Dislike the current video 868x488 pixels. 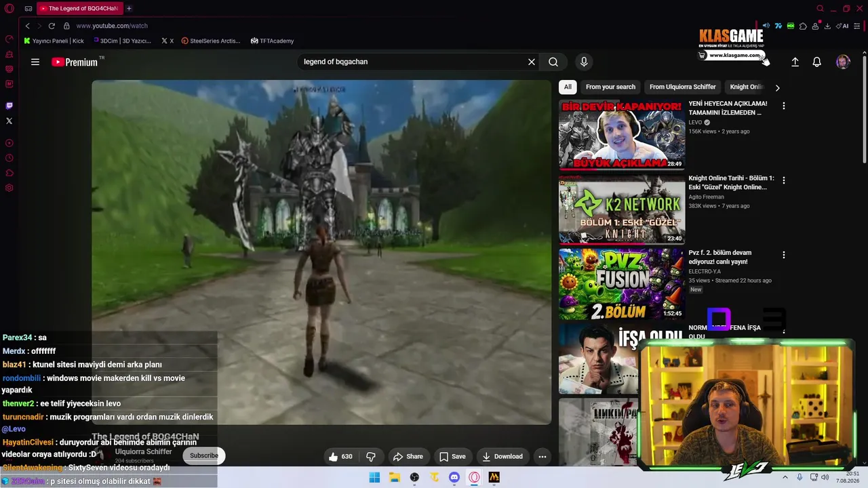click(371, 457)
